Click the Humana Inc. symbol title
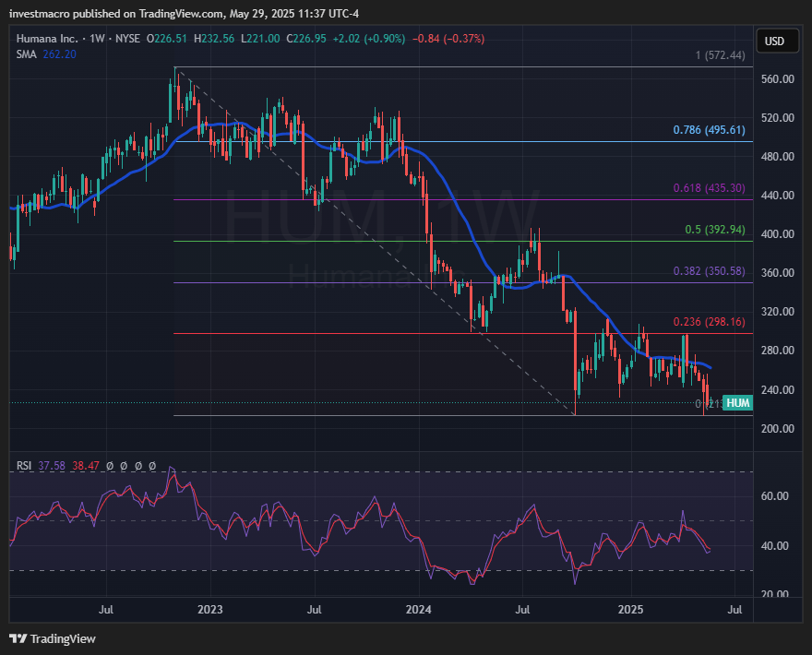This screenshot has height=655, width=812. click(x=46, y=39)
